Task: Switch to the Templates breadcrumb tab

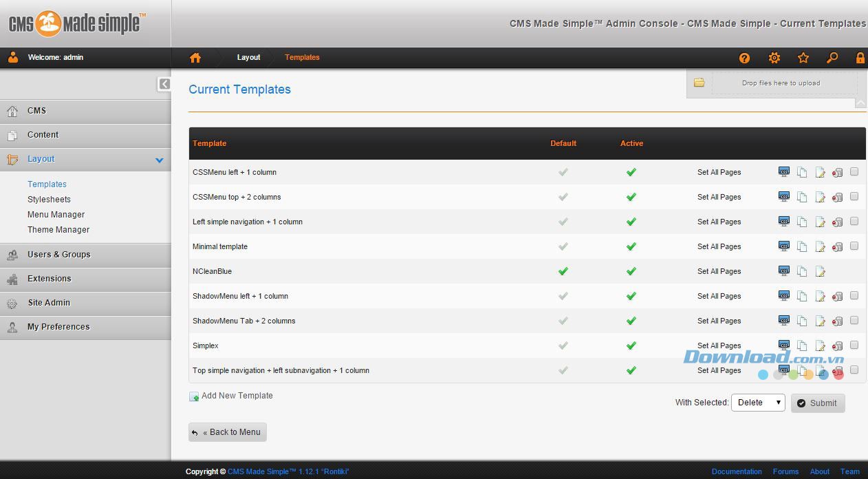Action: (x=302, y=58)
